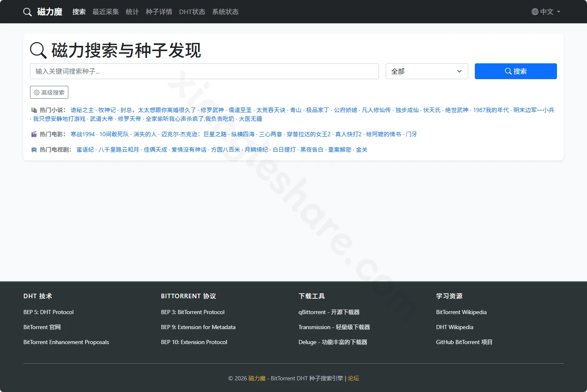587x392 pixels.
Task: Click hot movie 门牙
Action: point(411,134)
